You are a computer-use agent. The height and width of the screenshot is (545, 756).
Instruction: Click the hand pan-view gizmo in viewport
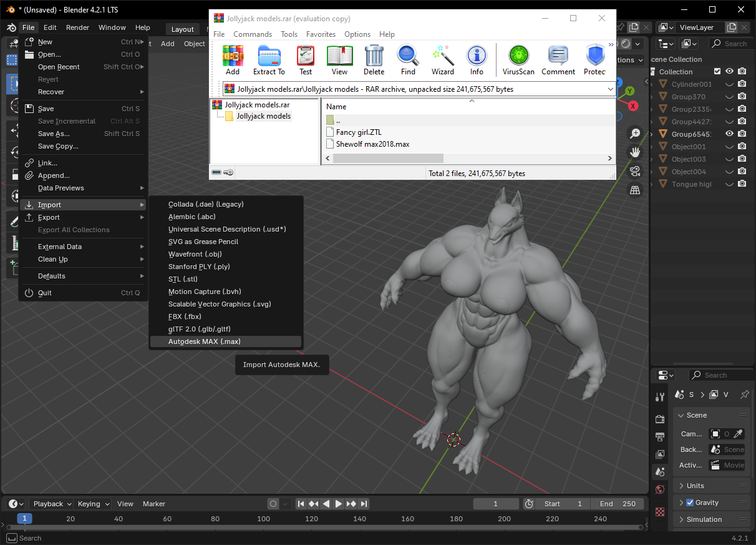coord(635,152)
